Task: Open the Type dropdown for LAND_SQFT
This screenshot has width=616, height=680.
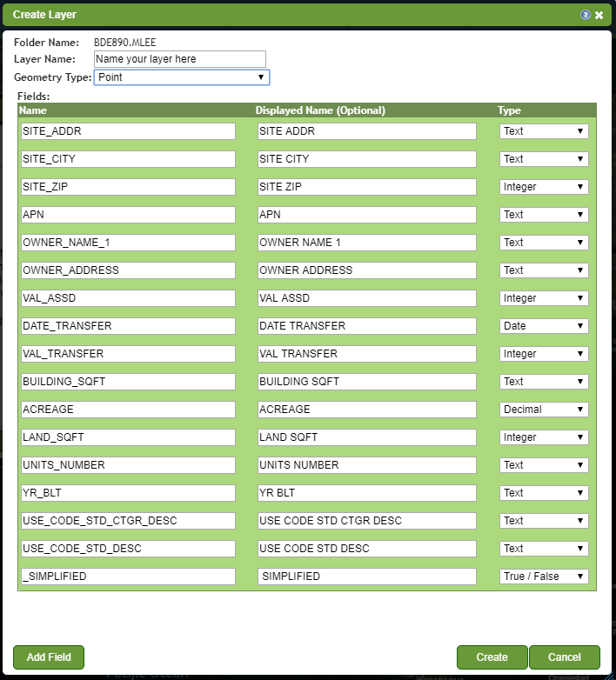Action: click(544, 437)
